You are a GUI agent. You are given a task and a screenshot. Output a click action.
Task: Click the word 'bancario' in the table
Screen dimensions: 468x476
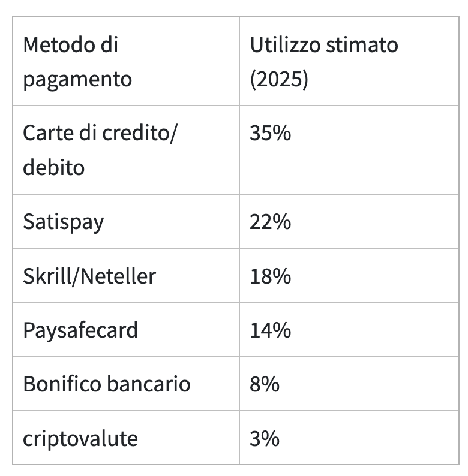coord(149,384)
